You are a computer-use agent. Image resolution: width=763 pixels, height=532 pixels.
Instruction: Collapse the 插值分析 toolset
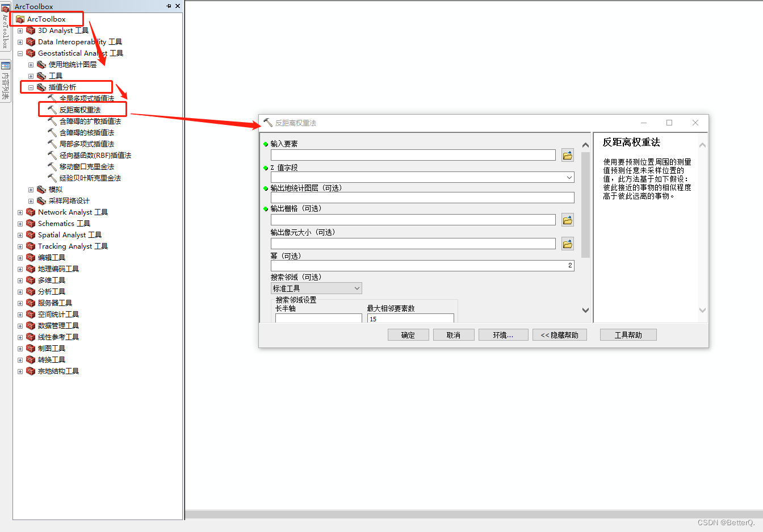(31, 87)
